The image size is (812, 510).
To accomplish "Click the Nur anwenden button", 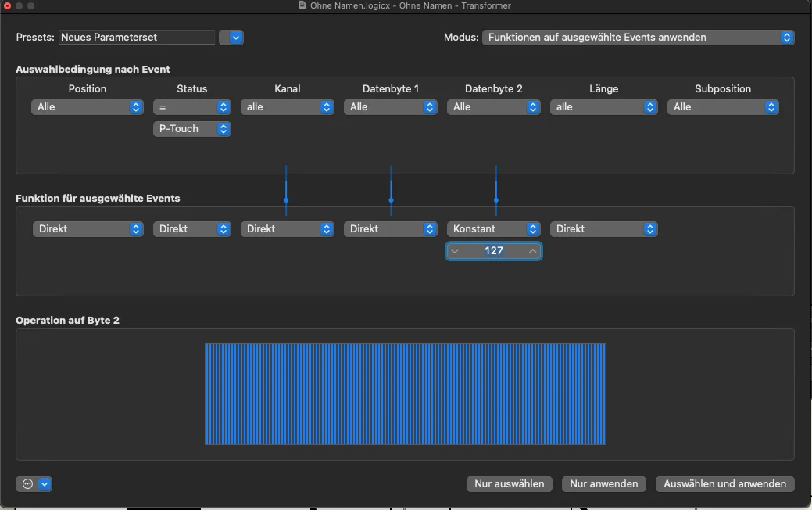I will pyautogui.click(x=604, y=484).
